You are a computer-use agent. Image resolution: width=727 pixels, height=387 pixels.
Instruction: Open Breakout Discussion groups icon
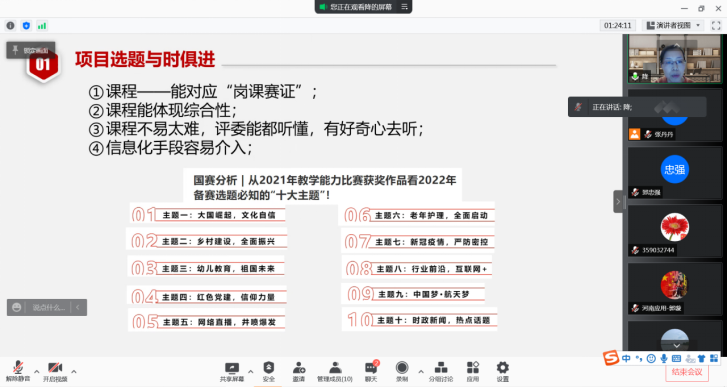pos(441,371)
